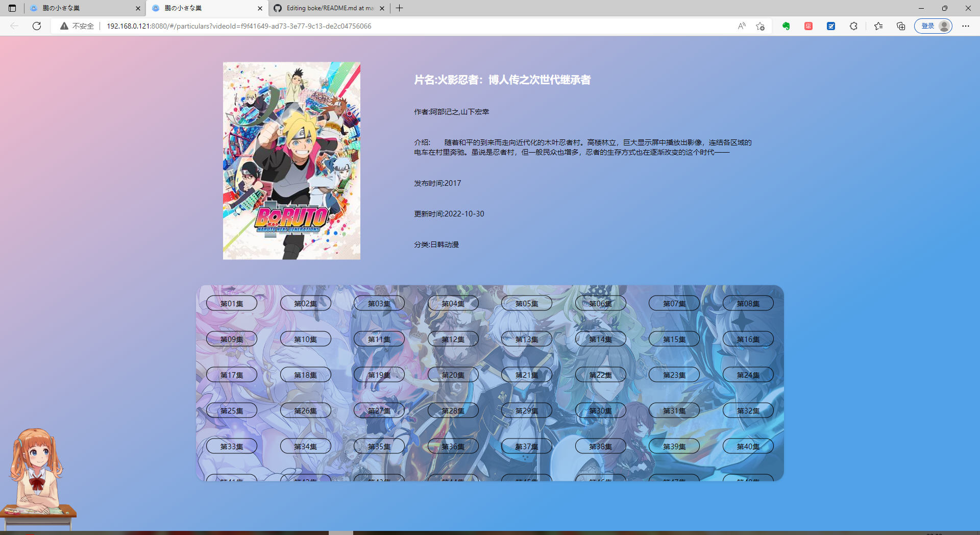Refresh the current page
This screenshot has width=980, height=535.
click(x=36, y=26)
